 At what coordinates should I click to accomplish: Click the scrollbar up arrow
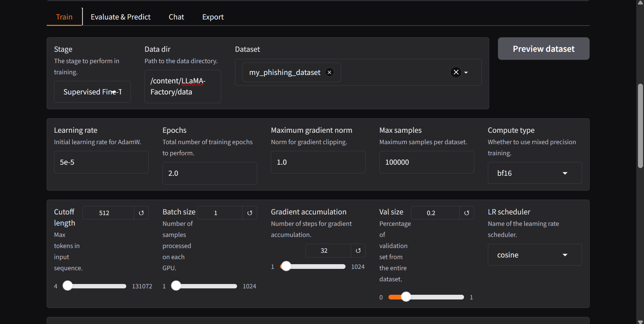[x=640, y=2]
